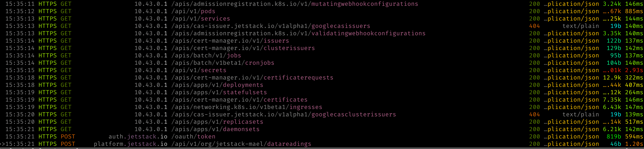Click the 407ms duration on deployments row
Image resolution: width=644 pixels, height=149 pixels.
pyautogui.click(x=634, y=85)
